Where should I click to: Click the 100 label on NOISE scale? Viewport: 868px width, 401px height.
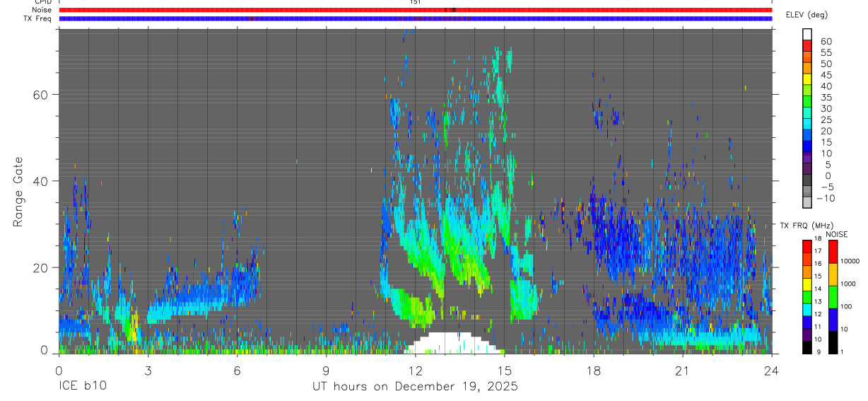[845, 307]
